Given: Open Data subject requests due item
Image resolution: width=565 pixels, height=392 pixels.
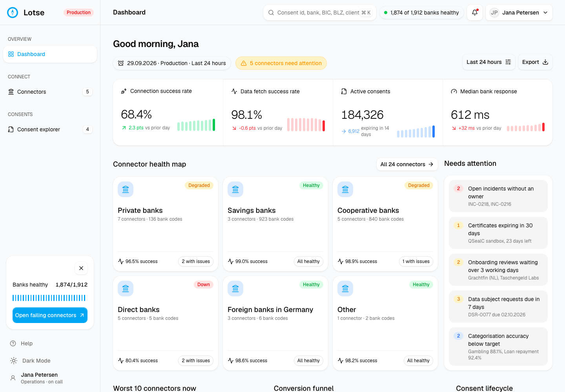Looking at the screenshot, I should 498,307.
